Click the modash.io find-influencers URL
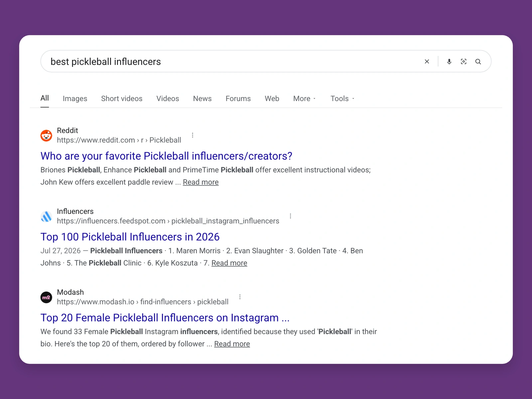 point(143,302)
